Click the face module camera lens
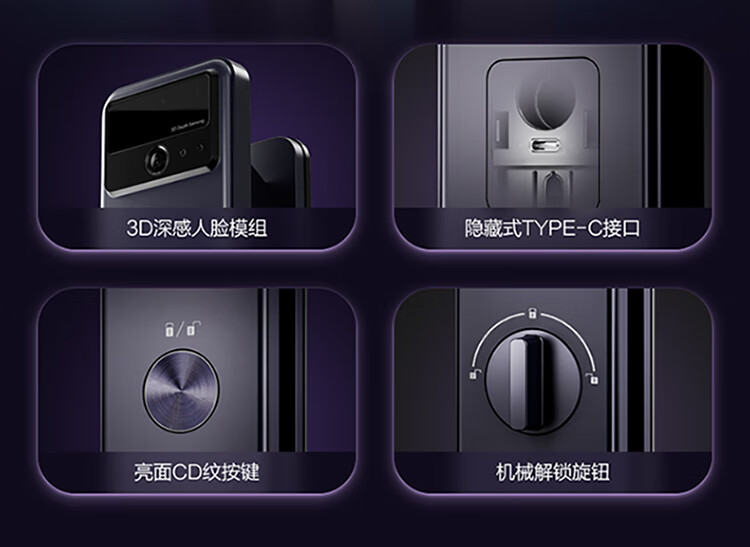The image size is (750, 547). pos(157,159)
